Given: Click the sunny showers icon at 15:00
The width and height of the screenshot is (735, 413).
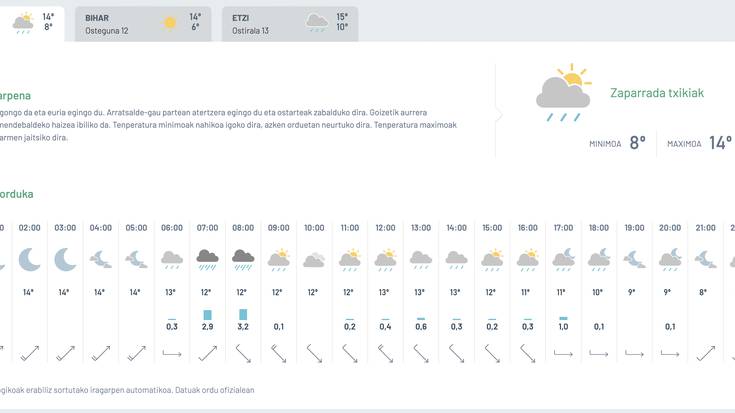Looking at the screenshot, I should tap(492, 260).
